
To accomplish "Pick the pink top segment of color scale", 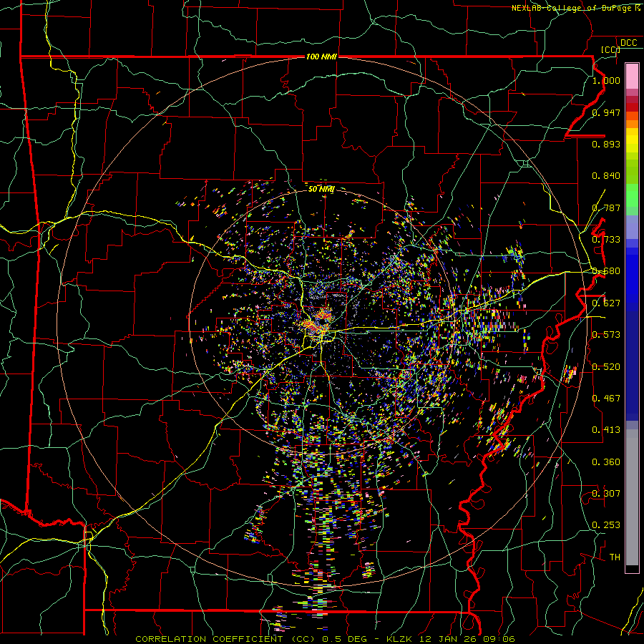I will (x=632, y=76).
